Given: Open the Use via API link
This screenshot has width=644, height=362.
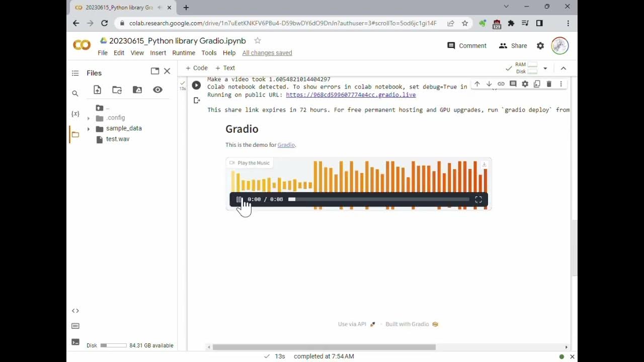Looking at the screenshot, I should click(x=356, y=324).
